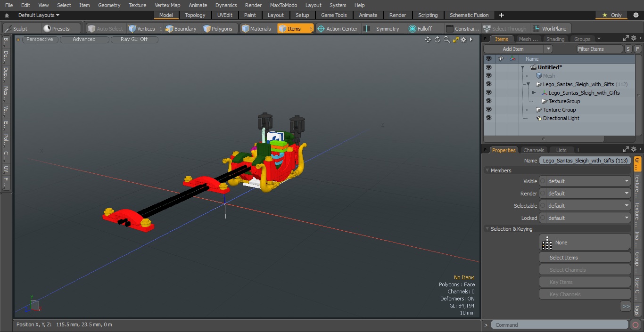Screen dimensions: 644x332
Task: Open the viewport settings gear
Action: 463,40
